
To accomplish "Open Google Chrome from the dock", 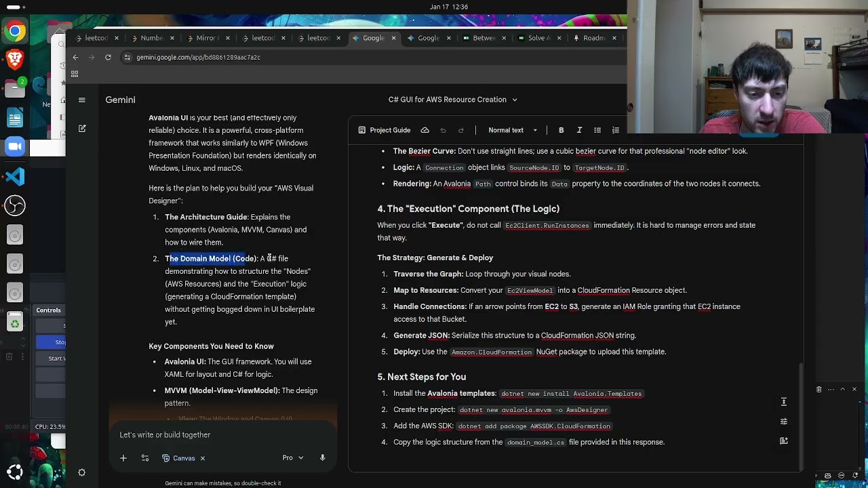I will point(15,31).
